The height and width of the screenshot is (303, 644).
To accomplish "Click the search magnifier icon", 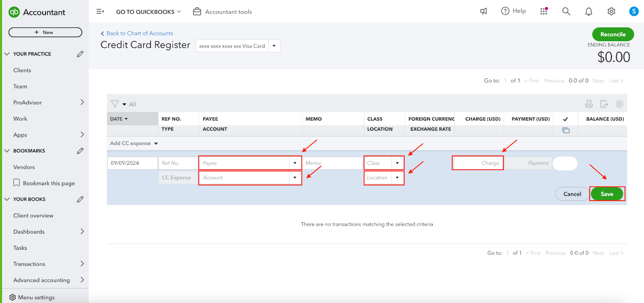I will (566, 11).
